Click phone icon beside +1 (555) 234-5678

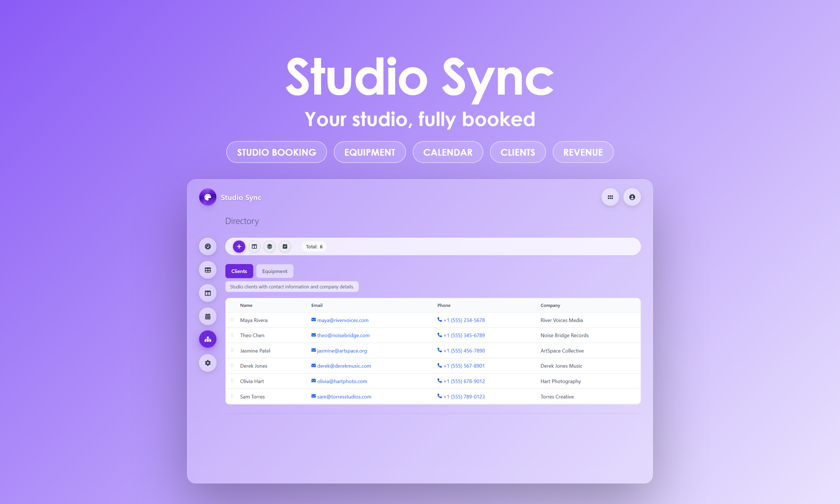[x=439, y=320]
